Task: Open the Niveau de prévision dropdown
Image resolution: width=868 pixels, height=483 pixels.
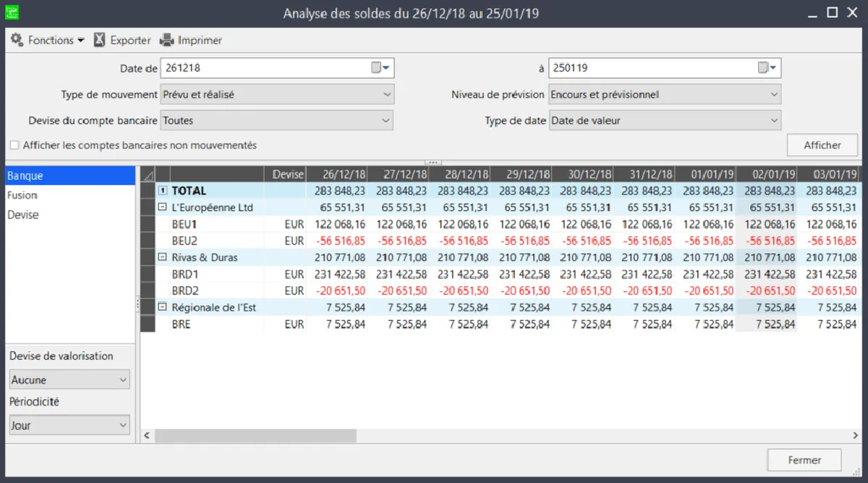Action: click(664, 95)
